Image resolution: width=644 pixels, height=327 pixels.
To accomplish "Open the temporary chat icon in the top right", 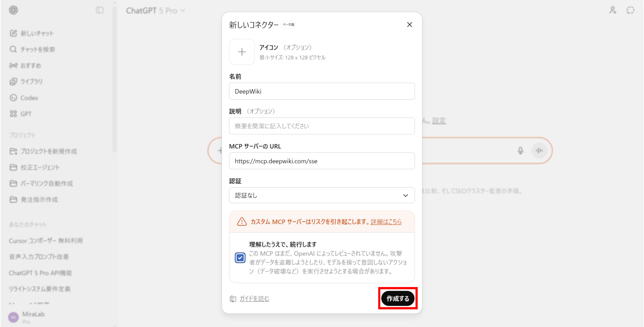I will 630,10.
